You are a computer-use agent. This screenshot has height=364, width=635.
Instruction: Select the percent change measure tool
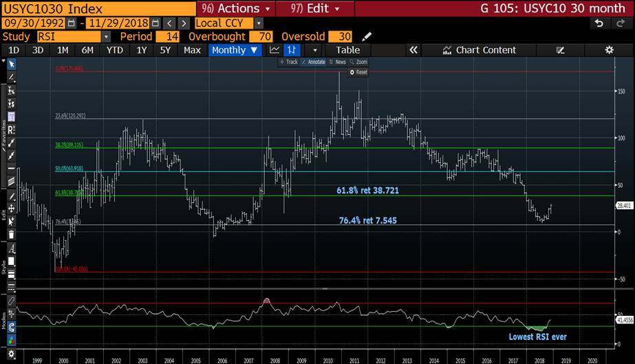(11, 91)
